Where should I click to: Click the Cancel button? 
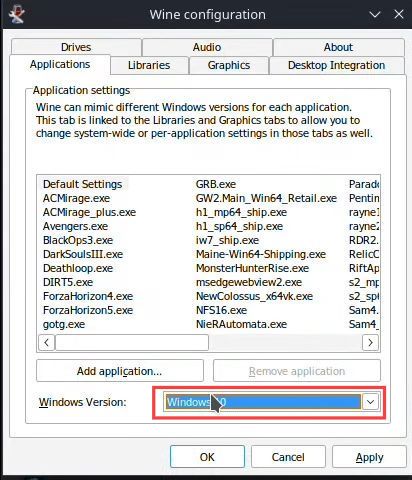click(x=288, y=457)
